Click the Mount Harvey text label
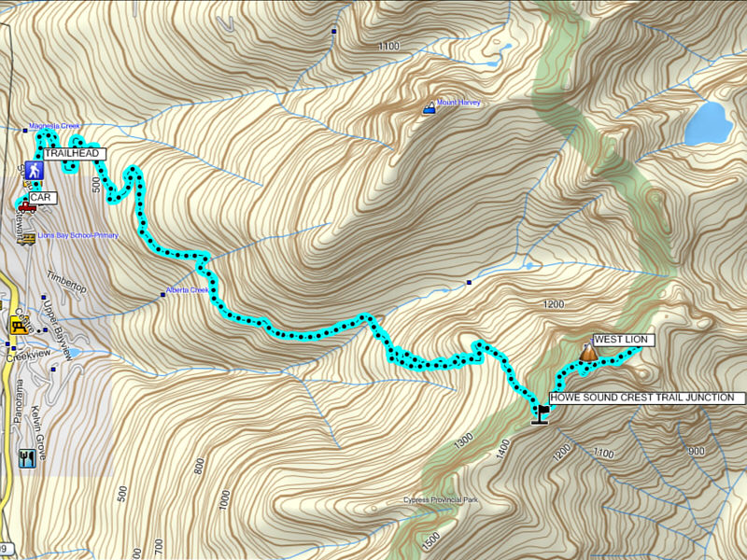The image size is (747, 560). click(x=458, y=103)
